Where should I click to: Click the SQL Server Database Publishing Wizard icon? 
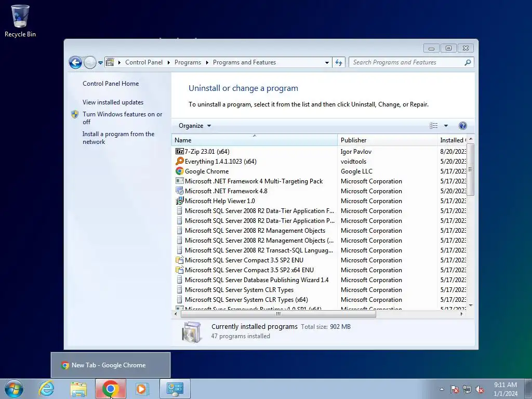pos(179,280)
